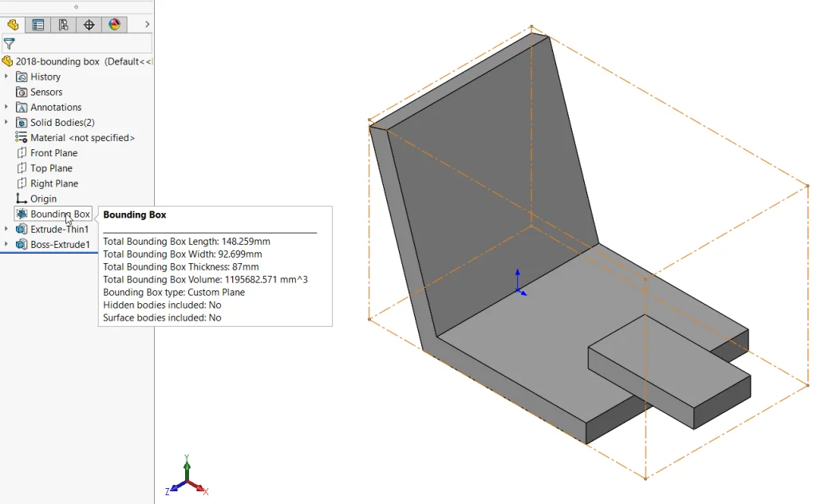Click the part name 2018-bounding box

[56, 61]
